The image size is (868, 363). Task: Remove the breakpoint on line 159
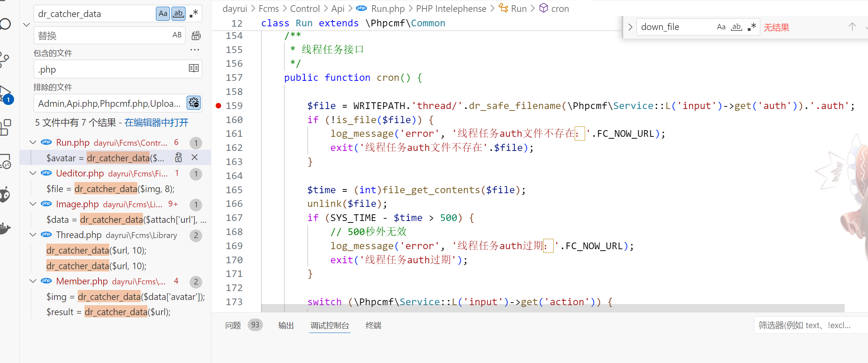[x=218, y=106]
